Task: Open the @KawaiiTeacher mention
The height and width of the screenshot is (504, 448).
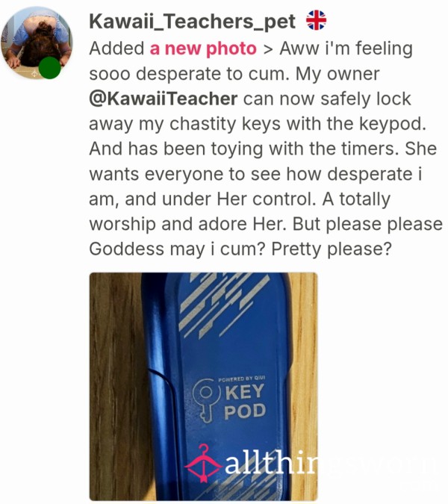Action: pyautogui.click(x=164, y=99)
